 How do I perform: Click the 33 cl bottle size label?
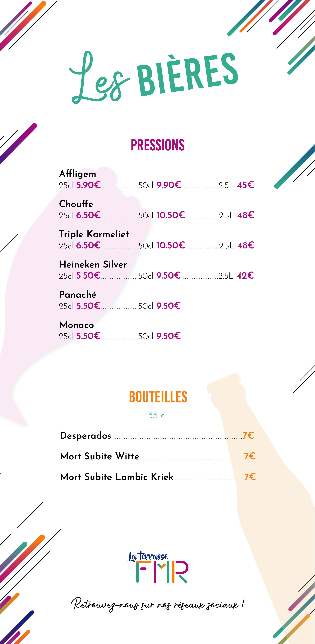157,415
